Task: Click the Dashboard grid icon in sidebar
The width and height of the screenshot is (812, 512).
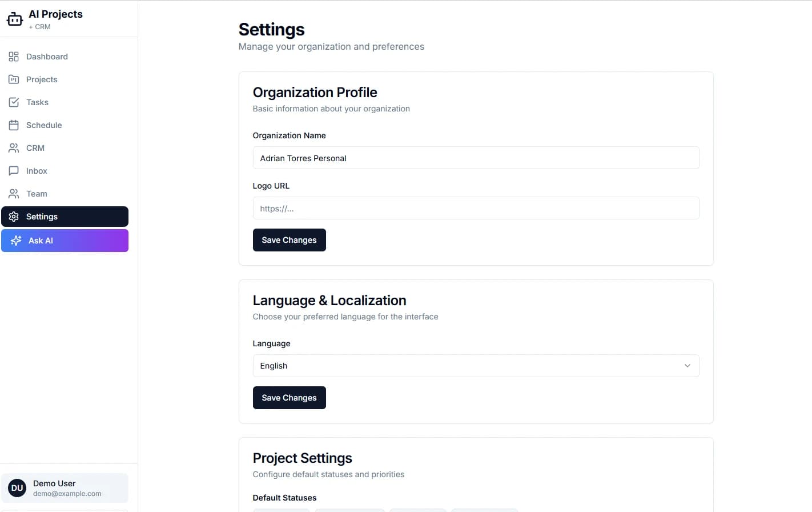Action: [x=14, y=57]
